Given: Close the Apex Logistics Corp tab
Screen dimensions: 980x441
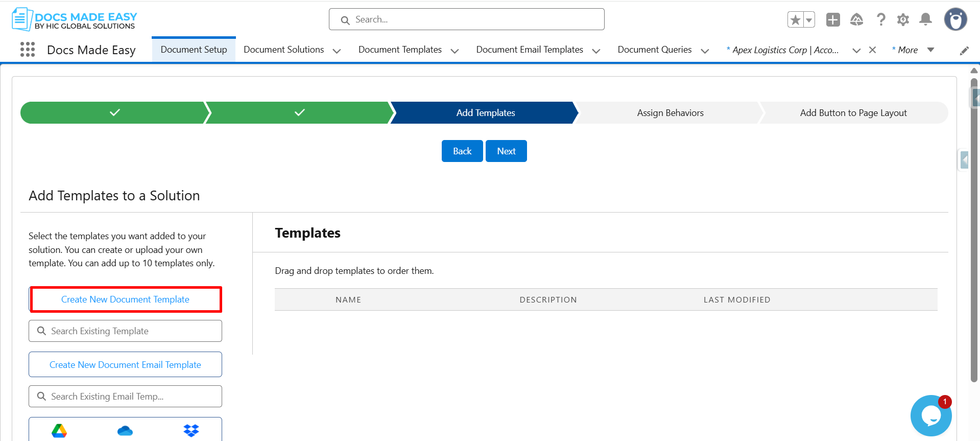Looking at the screenshot, I should [872, 50].
